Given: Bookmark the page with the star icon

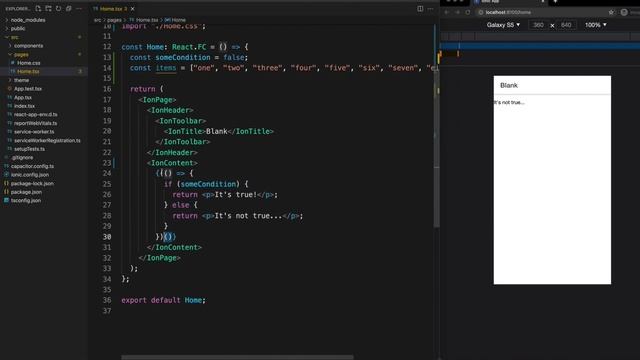Looking at the screenshot, I should (x=611, y=12).
